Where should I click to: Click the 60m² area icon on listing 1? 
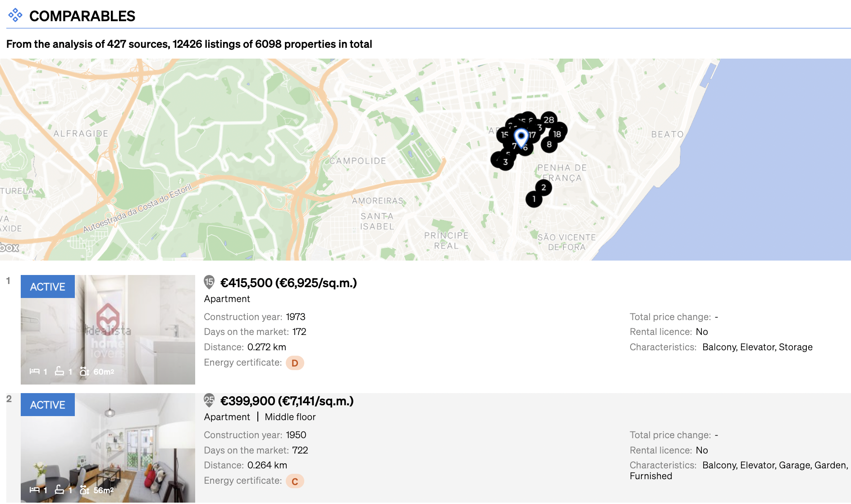(x=85, y=371)
